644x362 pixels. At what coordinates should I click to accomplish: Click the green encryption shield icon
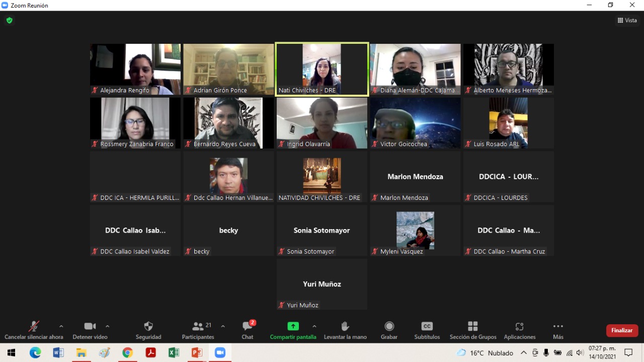click(x=9, y=20)
